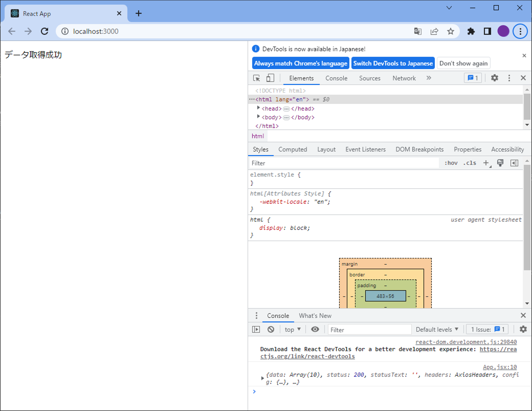Share this page icon

pos(434,31)
